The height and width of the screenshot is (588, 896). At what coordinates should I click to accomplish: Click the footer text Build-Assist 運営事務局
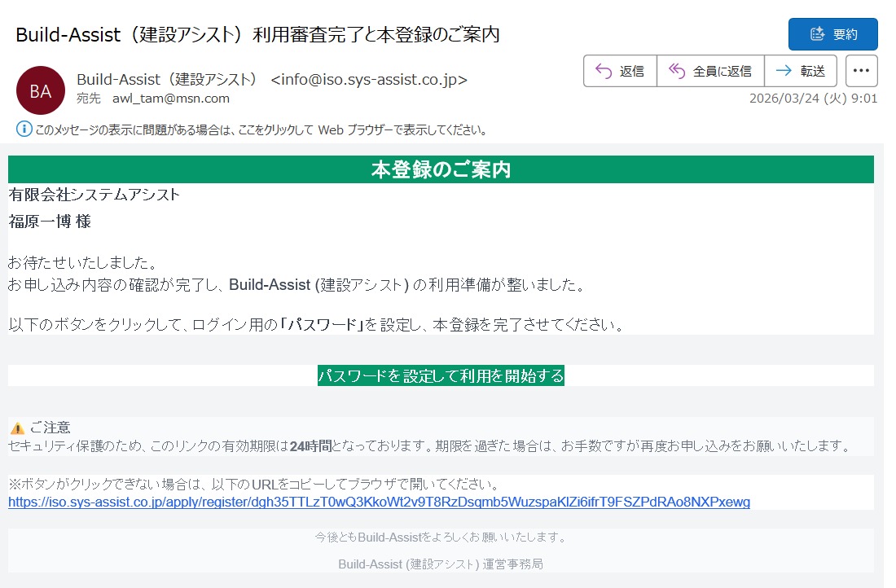coord(441,564)
